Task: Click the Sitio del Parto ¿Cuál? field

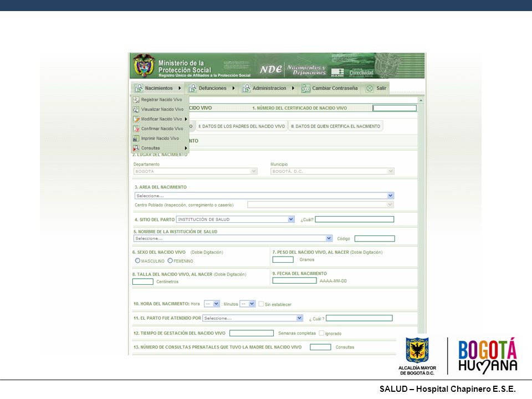Action: point(355,219)
